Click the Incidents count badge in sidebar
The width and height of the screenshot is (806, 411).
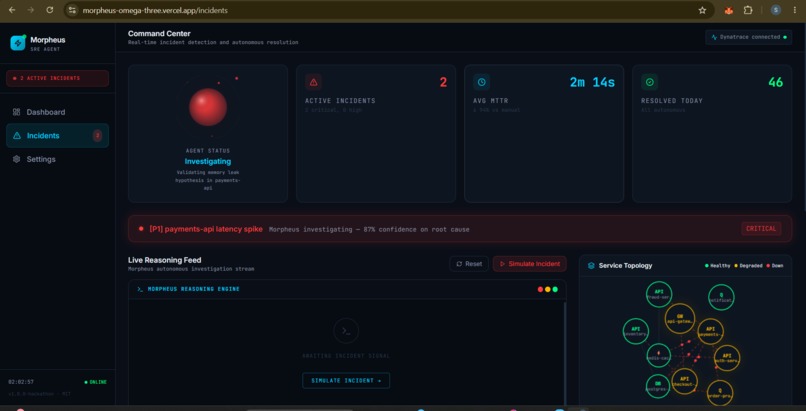coord(97,136)
